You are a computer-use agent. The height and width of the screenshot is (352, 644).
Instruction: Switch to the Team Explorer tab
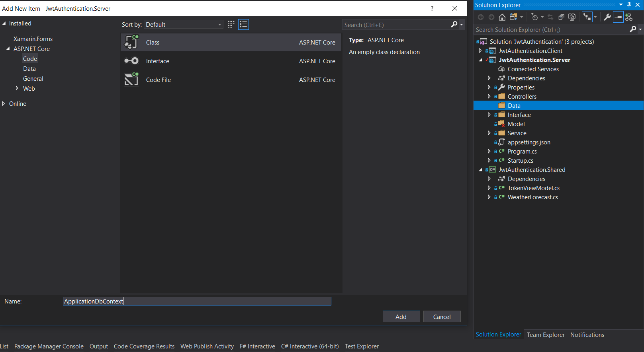tap(546, 334)
